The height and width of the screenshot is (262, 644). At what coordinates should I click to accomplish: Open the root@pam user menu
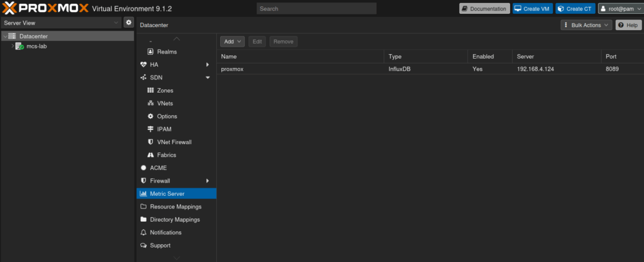tap(619, 9)
